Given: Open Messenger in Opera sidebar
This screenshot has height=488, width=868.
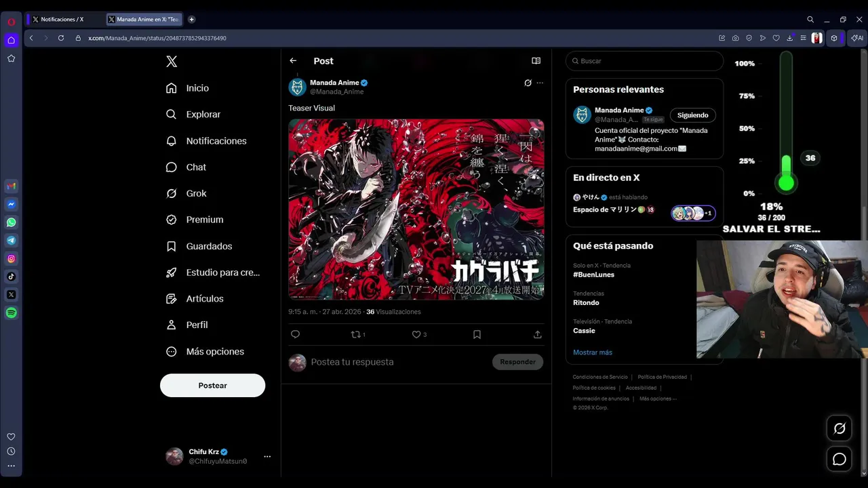Looking at the screenshot, I should pos(12,204).
